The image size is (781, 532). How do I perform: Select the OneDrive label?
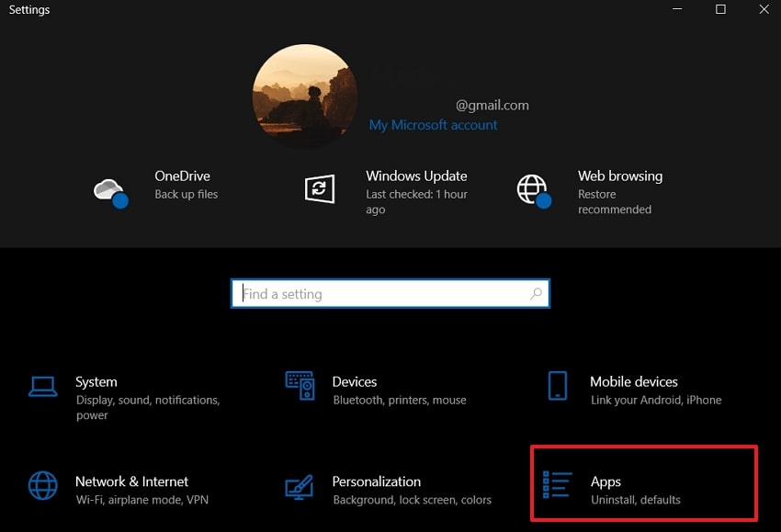(x=182, y=176)
